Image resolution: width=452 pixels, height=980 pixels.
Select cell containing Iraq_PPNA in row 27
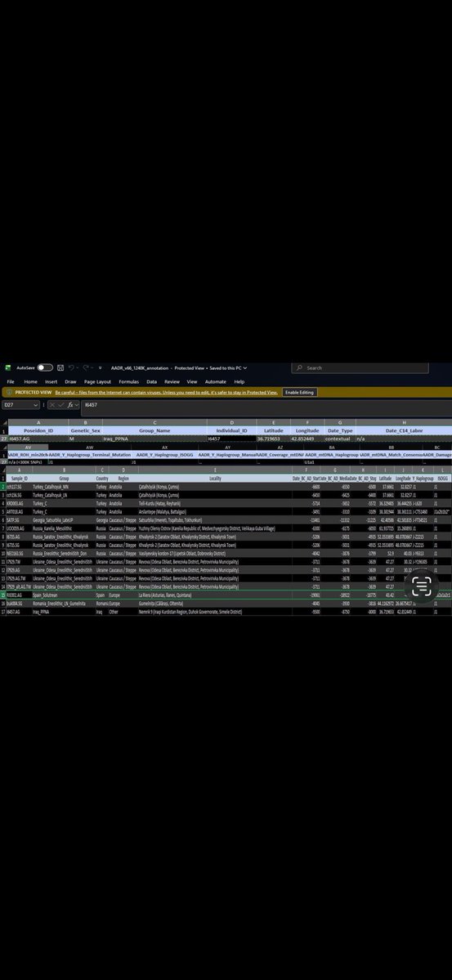(x=154, y=439)
